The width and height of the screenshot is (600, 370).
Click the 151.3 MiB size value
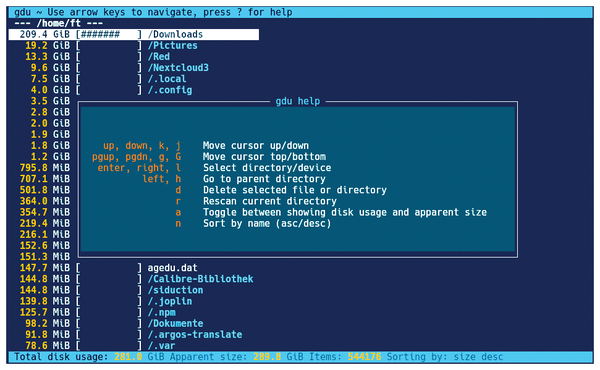point(45,256)
